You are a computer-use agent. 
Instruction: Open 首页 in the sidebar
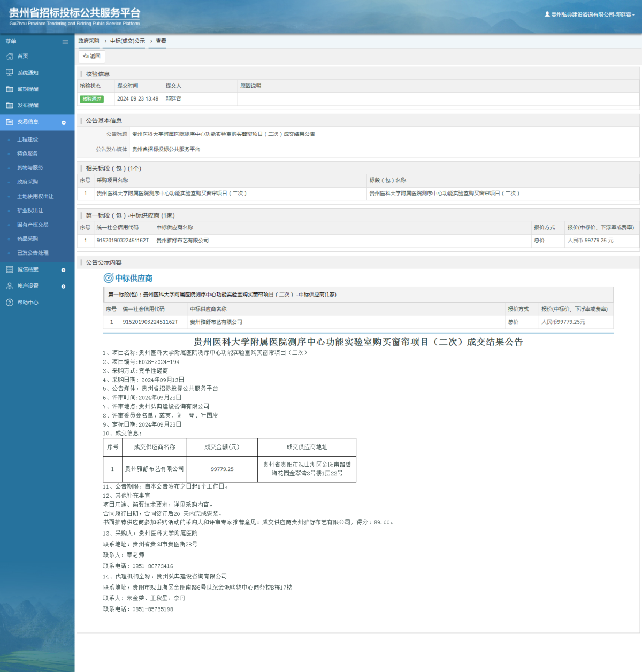[x=22, y=56]
